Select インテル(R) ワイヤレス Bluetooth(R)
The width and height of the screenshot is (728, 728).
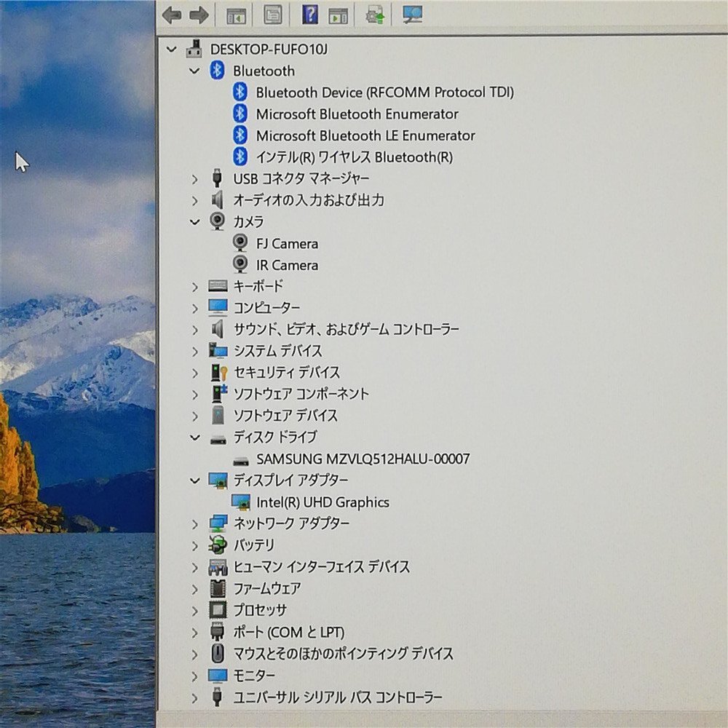(355, 157)
